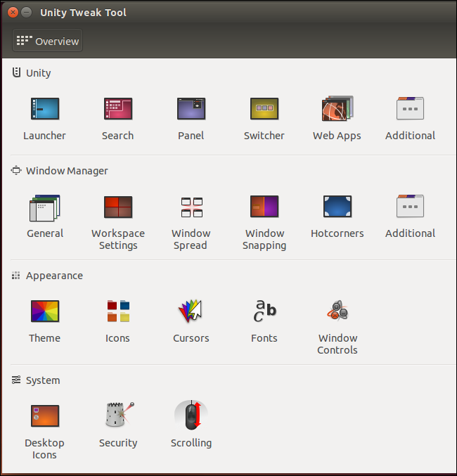The image size is (457, 476).
Task: Open the Panel settings icon
Action: tap(191, 109)
